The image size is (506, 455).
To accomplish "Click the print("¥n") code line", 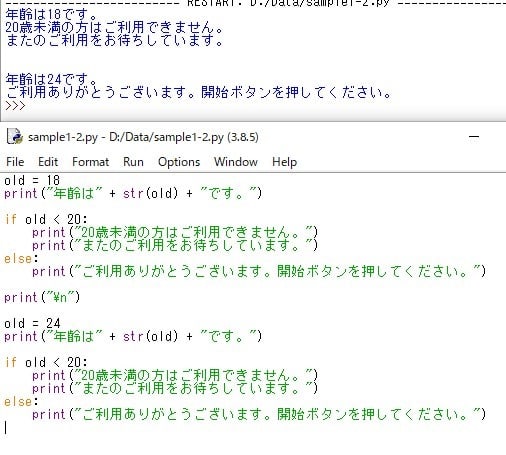I will (42, 297).
